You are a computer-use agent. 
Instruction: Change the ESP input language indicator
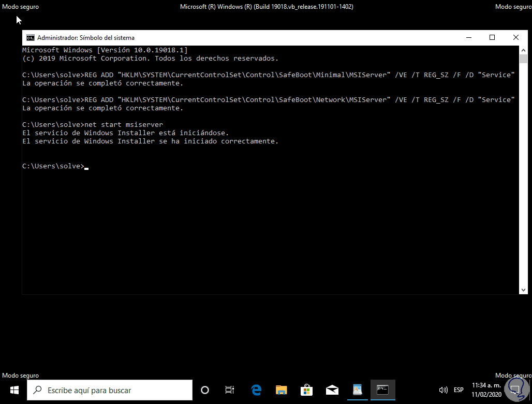[459, 390]
